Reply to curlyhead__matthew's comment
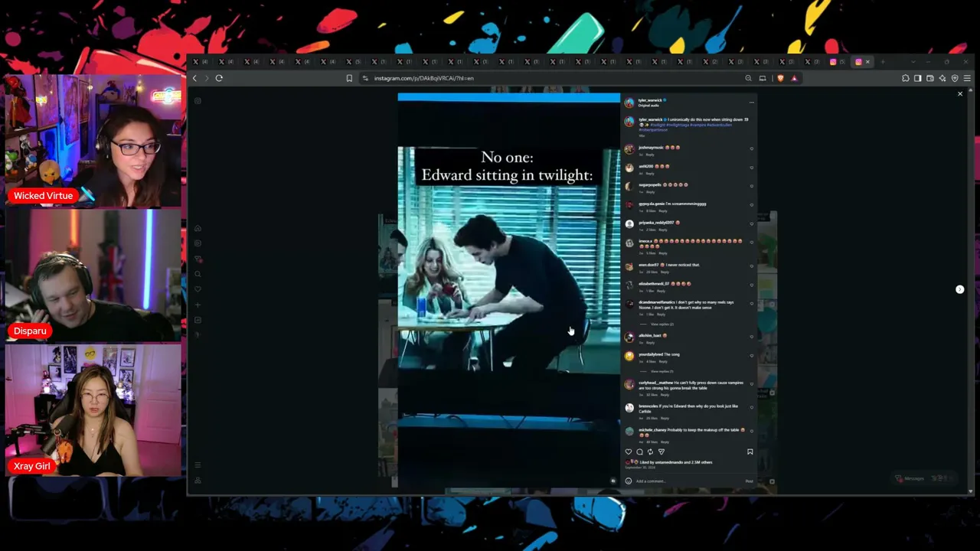This screenshot has height=551, width=980. click(x=663, y=394)
